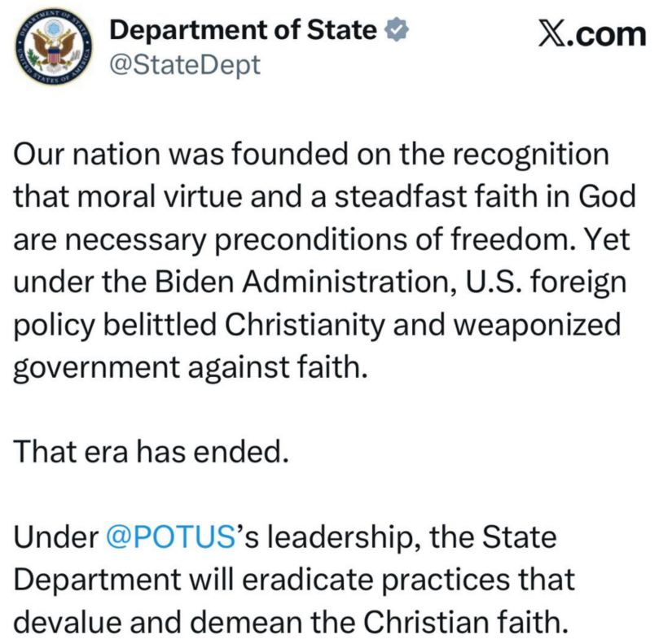Viewport: 659px width, 644px height.
Task: Open the @StateDept handle link
Action: (x=185, y=64)
